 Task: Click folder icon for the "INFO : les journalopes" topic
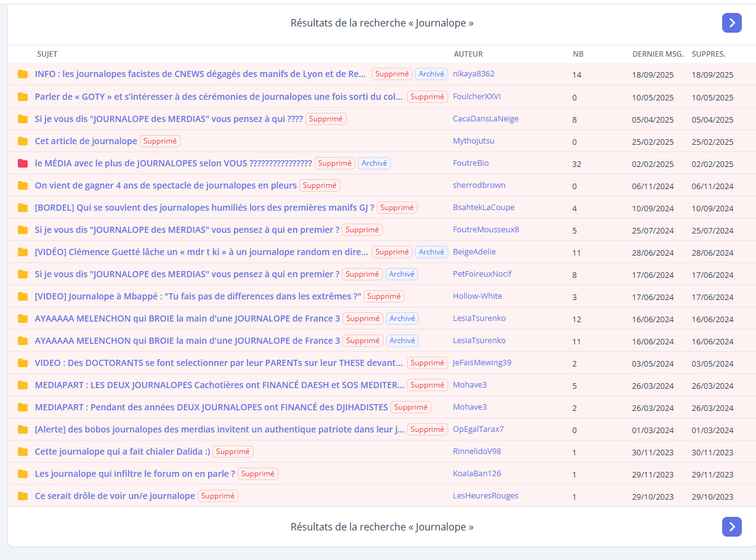pos(23,75)
